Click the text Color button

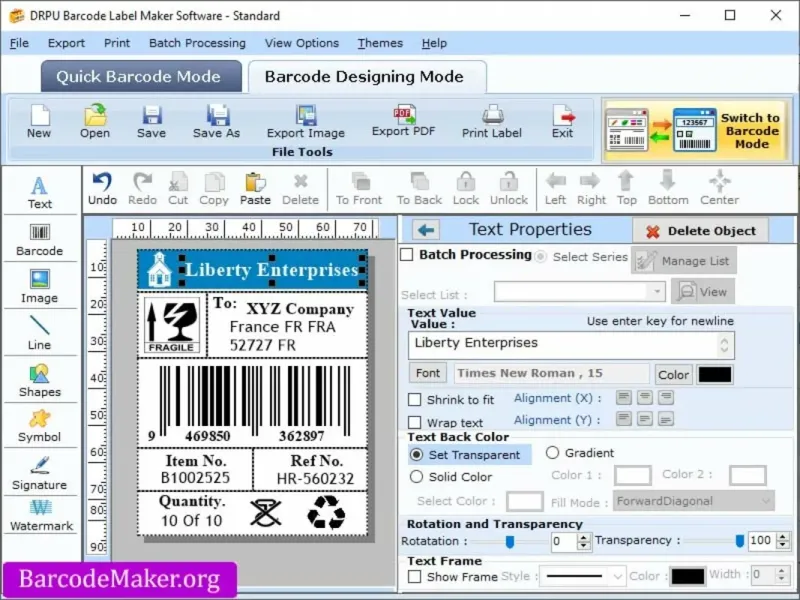tap(673, 374)
